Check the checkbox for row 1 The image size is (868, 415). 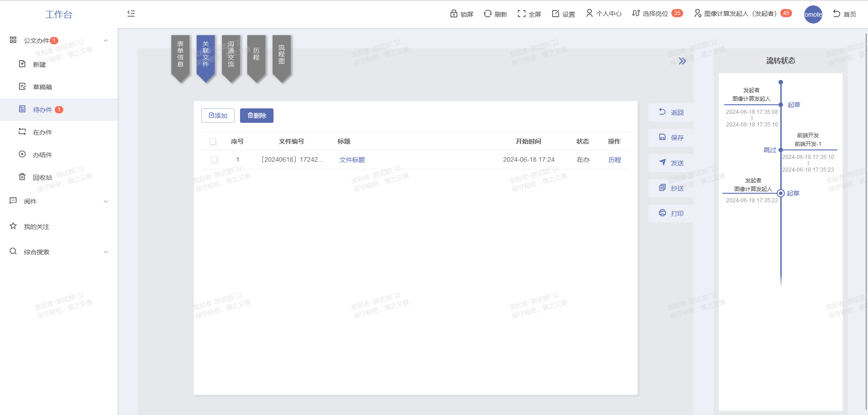[x=214, y=159]
